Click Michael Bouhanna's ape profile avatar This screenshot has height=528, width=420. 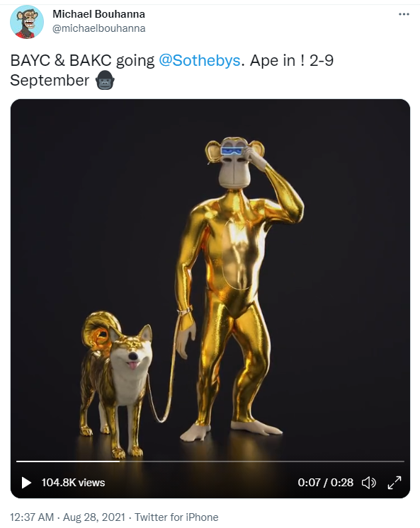click(x=27, y=22)
